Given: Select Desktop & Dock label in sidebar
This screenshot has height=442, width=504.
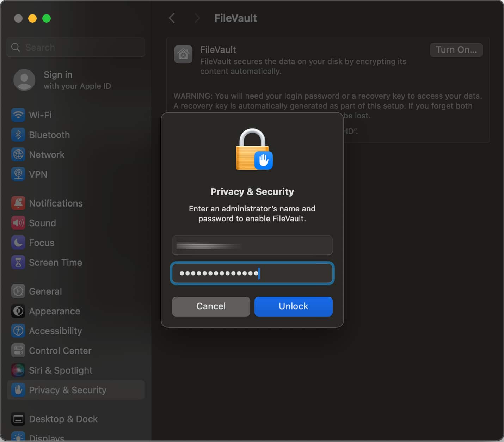Looking at the screenshot, I should pos(63,419).
